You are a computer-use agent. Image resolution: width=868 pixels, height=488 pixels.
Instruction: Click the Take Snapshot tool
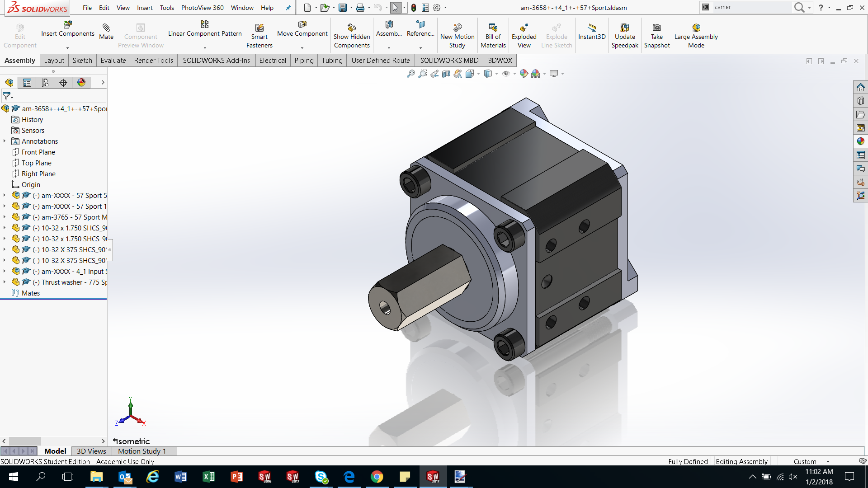click(657, 35)
